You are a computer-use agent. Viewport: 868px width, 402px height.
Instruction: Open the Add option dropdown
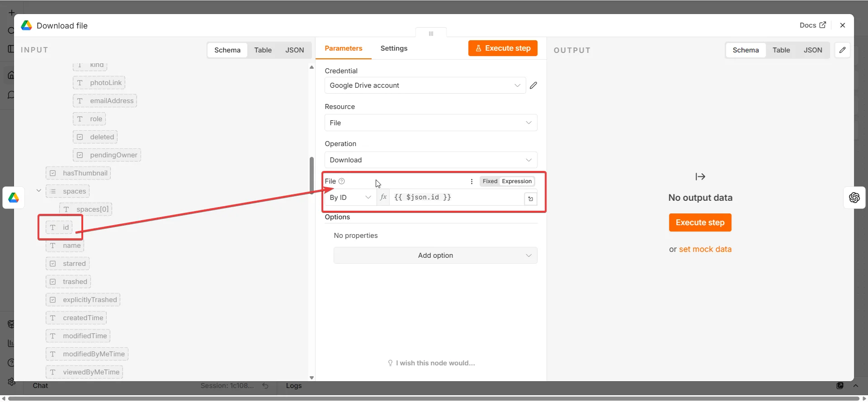click(435, 255)
